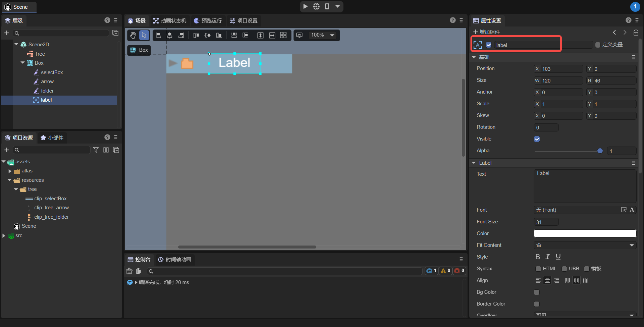This screenshot has width=644, height=327.
Task: Select the selectBox node in hierarchy
Action: [52, 72]
